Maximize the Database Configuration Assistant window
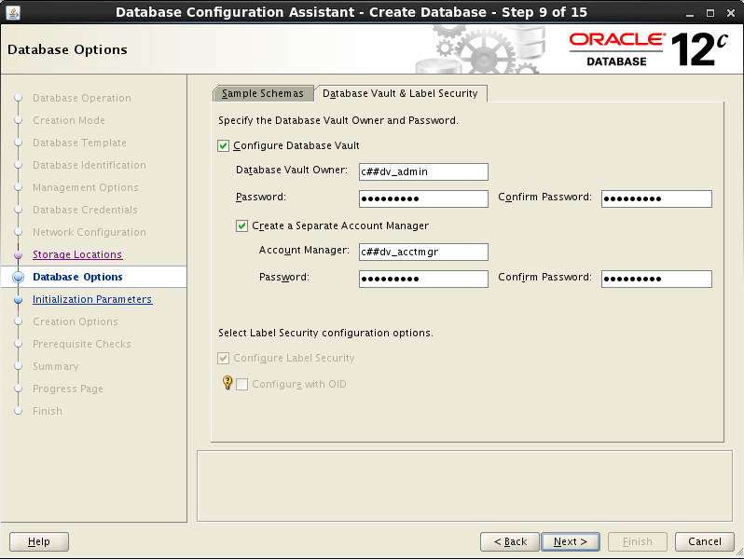The width and height of the screenshot is (744, 560). (x=710, y=13)
